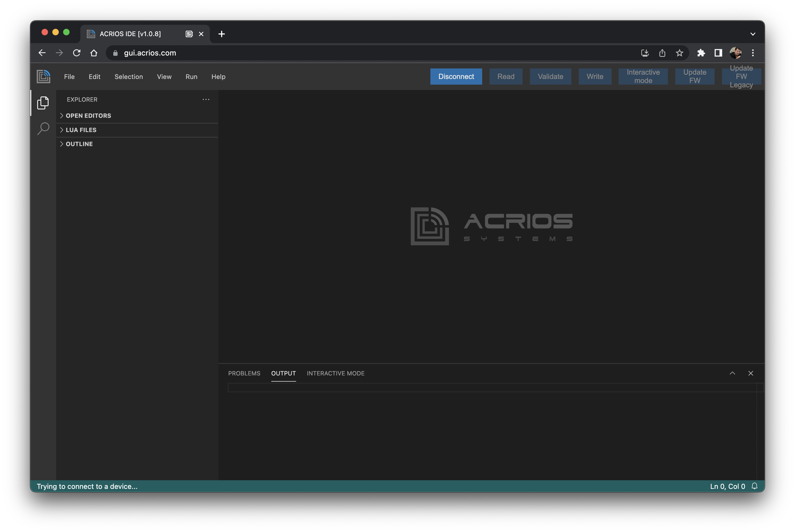Click the Interactive mode button
Screen dimensions: 795x532
point(643,76)
